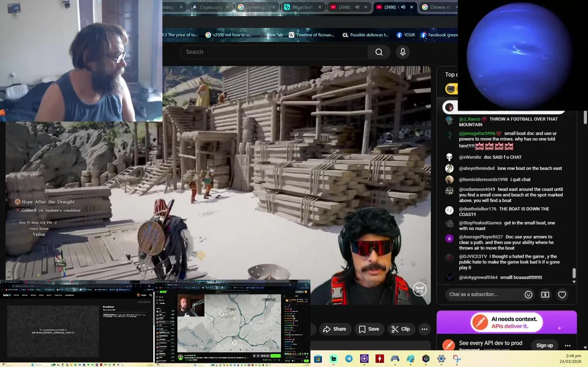The width and height of the screenshot is (588, 367).
Task: Save the video to a playlist
Action: coord(369,329)
